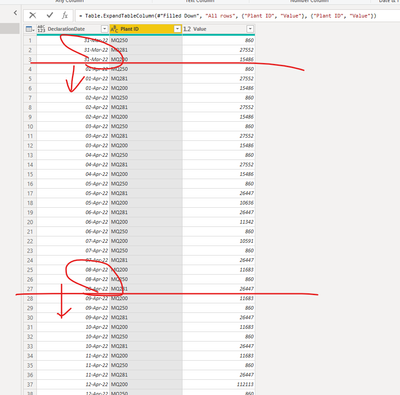
Task: Click the Plant ID cell in row 35
Action: [x=146, y=365]
